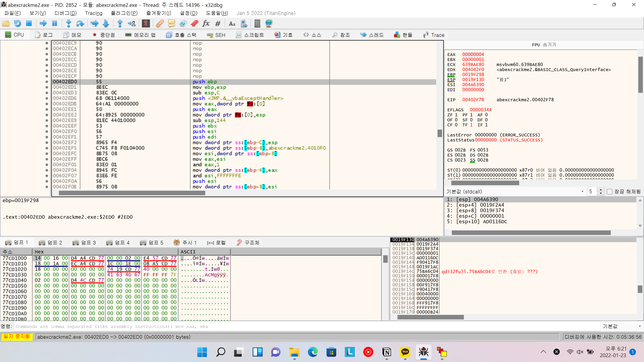Increase the argument count stepper

point(601,190)
